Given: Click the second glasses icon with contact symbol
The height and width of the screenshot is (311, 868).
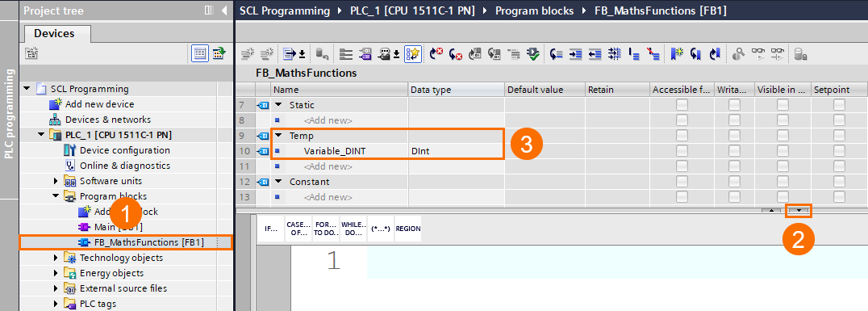Looking at the screenshot, I should [778, 54].
